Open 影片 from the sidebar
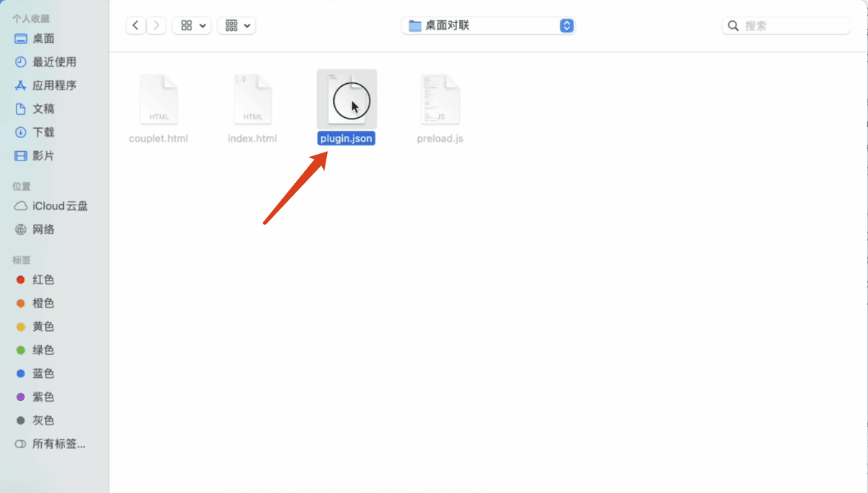868x493 pixels. point(41,155)
